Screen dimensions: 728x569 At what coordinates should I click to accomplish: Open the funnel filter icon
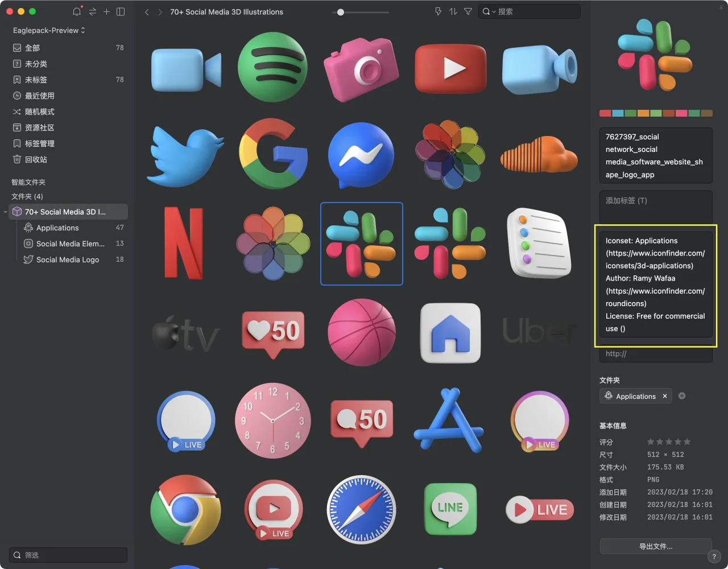coord(468,11)
